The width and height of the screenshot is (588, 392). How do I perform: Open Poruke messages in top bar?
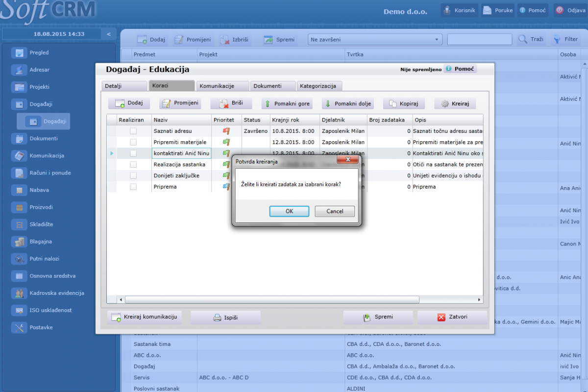click(x=498, y=10)
